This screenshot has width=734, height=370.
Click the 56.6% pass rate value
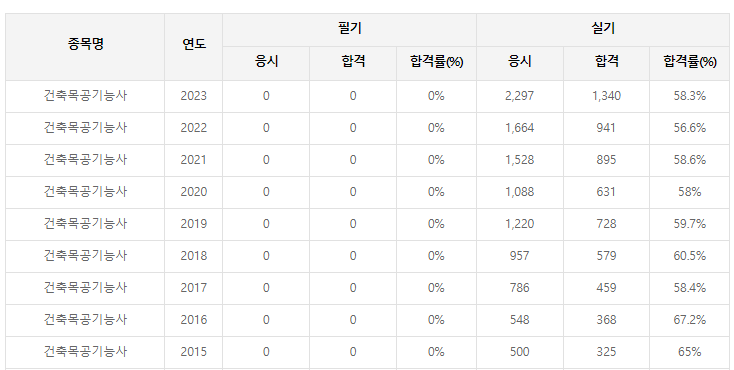coord(690,128)
